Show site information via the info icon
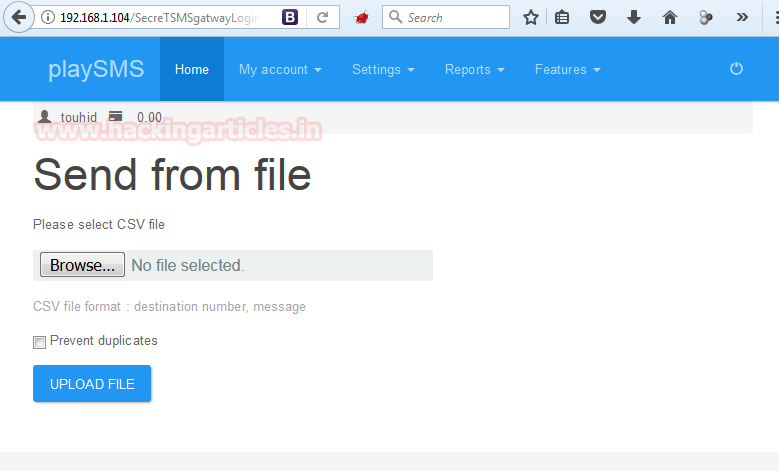Image resolution: width=779 pixels, height=471 pixels. pyautogui.click(x=48, y=17)
